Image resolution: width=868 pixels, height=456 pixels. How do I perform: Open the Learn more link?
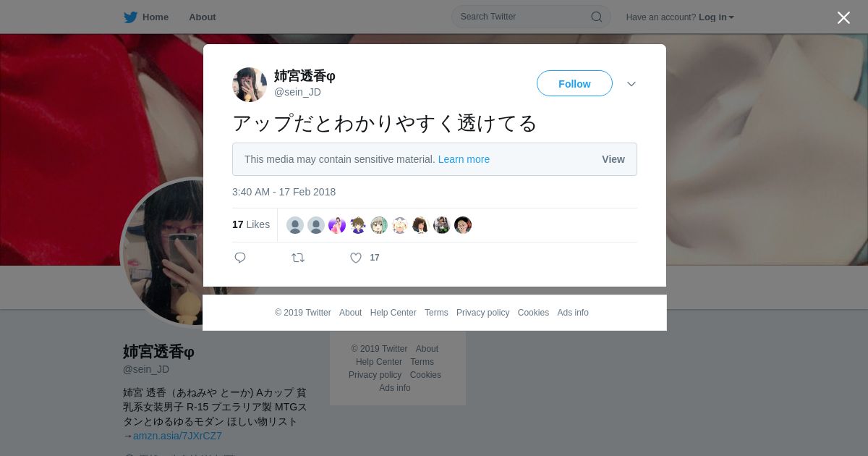tap(464, 159)
